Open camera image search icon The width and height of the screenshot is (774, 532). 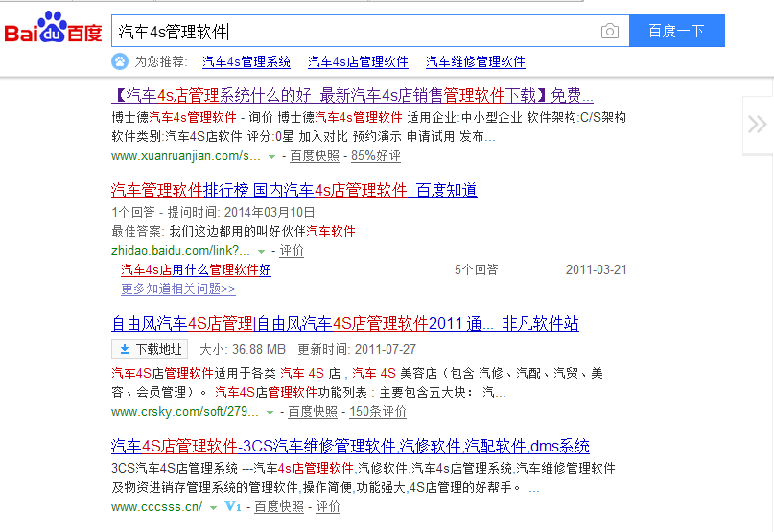(x=610, y=31)
